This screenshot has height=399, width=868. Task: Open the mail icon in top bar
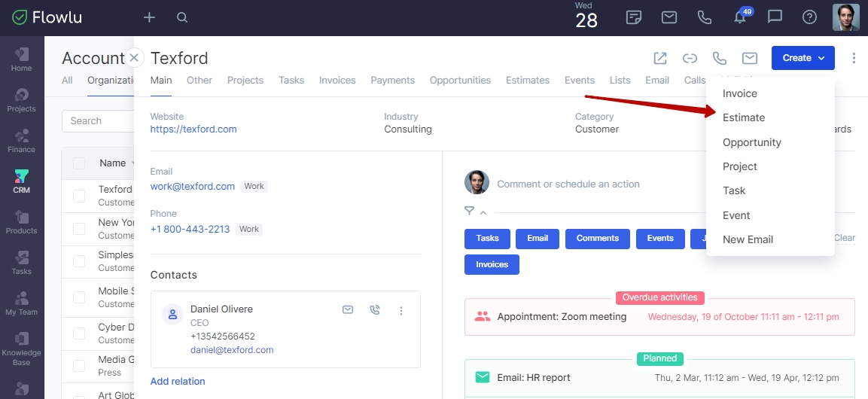(669, 18)
